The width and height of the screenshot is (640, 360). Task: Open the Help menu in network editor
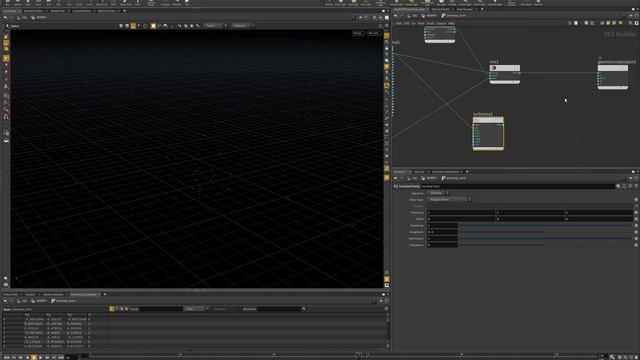451,23
